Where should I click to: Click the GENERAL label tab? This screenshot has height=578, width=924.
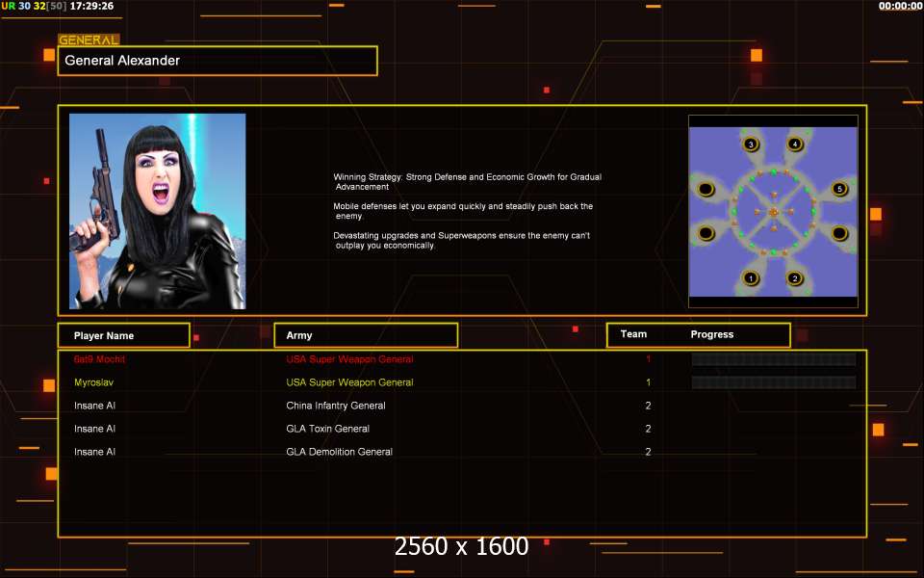[x=89, y=40]
